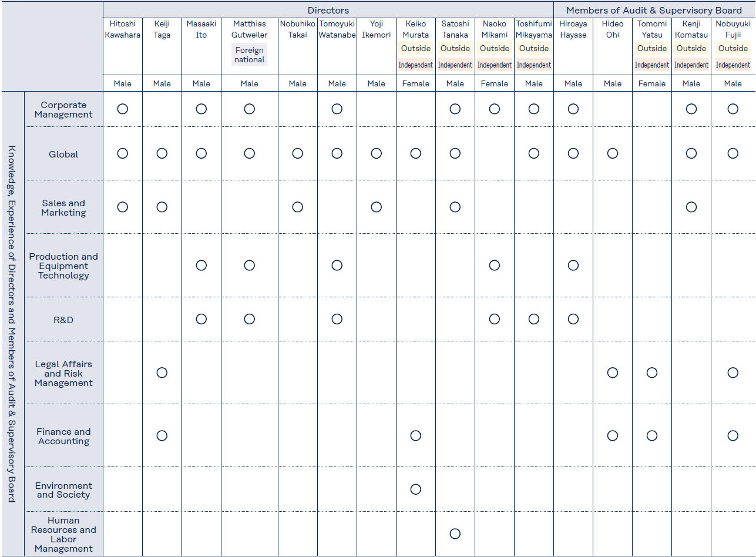The image size is (756, 557).
Task: Click Keiji Taga's Finance and Accounting circle
Action: (162, 435)
